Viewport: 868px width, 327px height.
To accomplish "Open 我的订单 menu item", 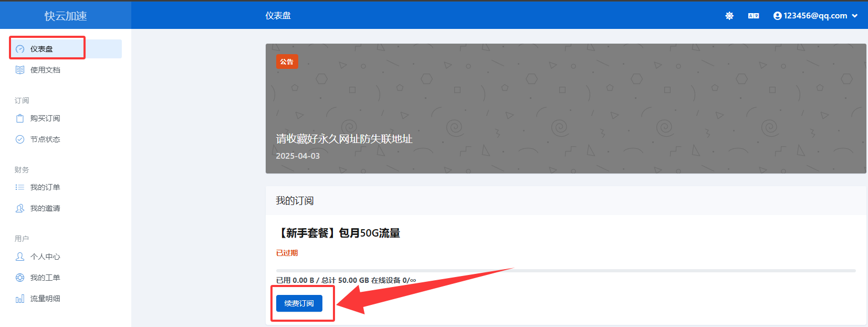I will click(66, 187).
